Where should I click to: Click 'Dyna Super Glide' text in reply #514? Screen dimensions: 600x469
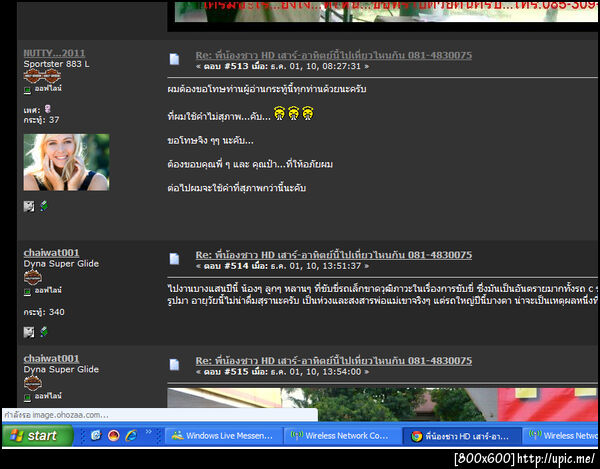(61, 264)
